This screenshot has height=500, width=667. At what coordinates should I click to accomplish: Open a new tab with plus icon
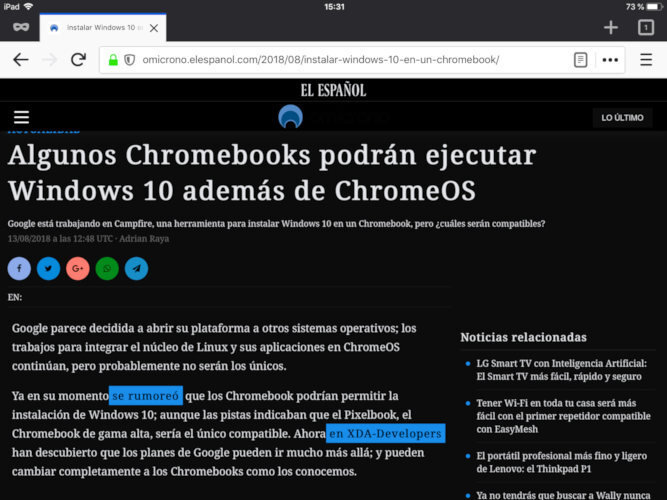611,28
